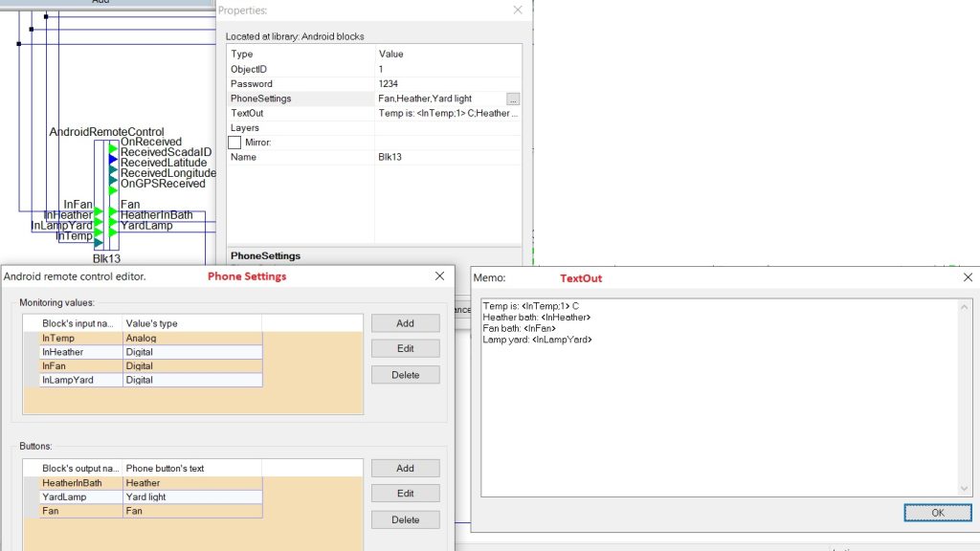This screenshot has width=980, height=551.
Task: Close the Properties panel
Action: [x=518, y=10]
